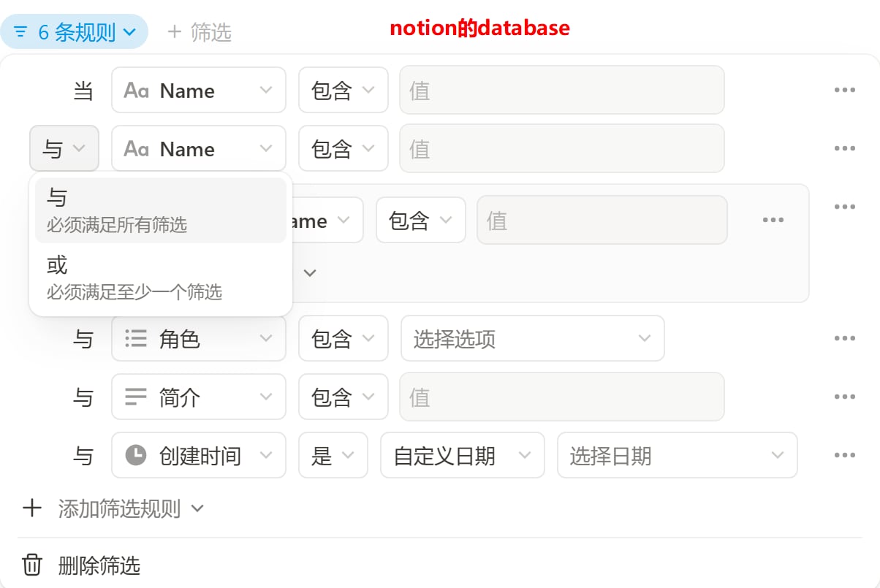Select 与 (必须满足所有筛选) in the menu
The height and width of the screenshot is (588, 880).
160,210
